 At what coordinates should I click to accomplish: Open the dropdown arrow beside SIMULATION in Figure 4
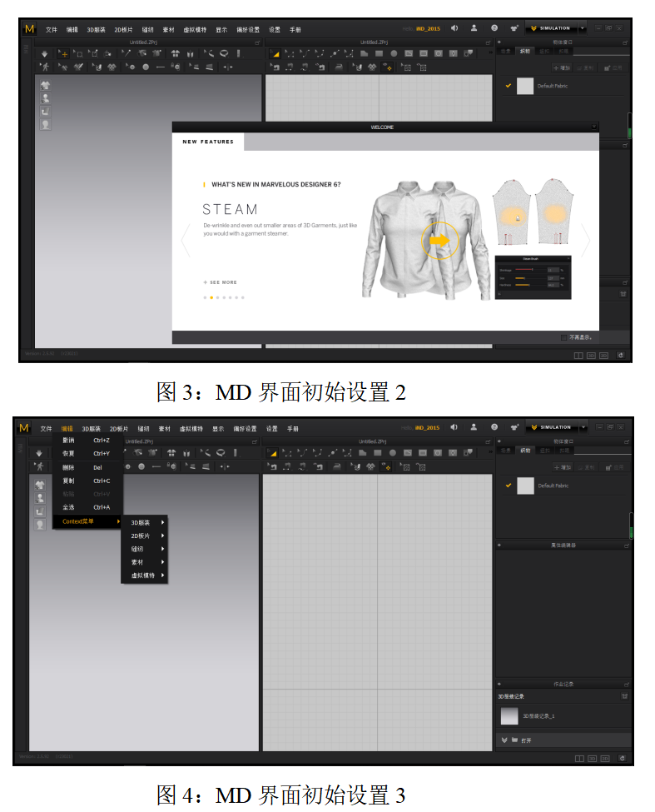[583, 427]
